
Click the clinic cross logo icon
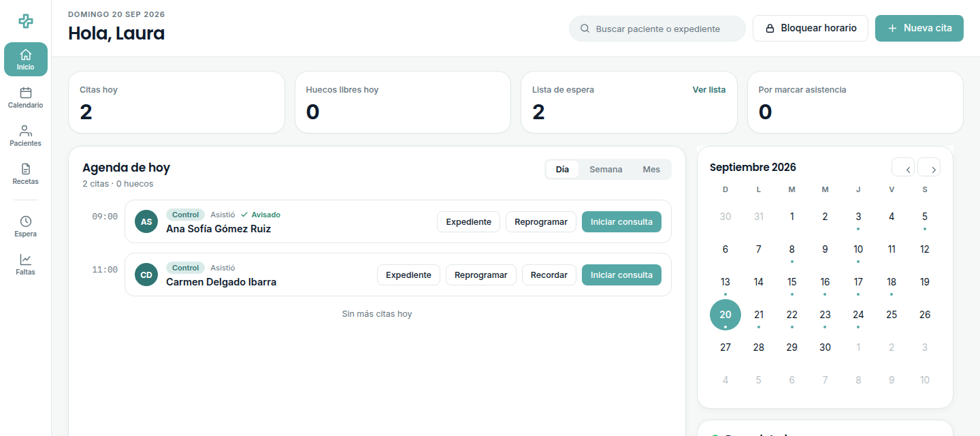tap(26, 21)
